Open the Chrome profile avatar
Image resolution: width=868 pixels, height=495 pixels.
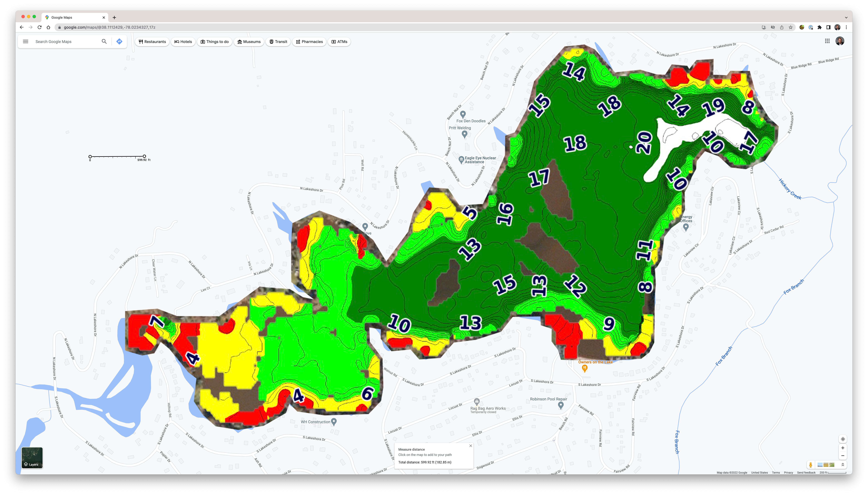tap(837, 27)
